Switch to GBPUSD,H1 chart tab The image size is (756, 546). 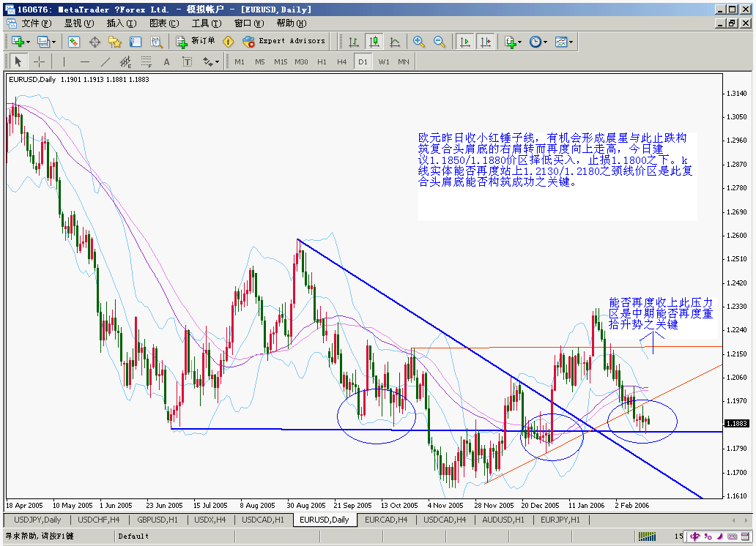[157, 520]
